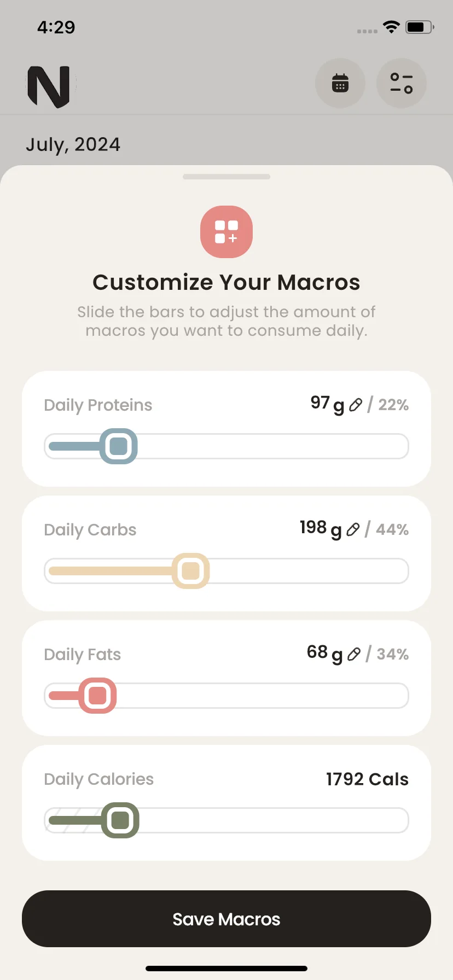Open the calendar icon in header
453x980 pixels.
point(340,83)
